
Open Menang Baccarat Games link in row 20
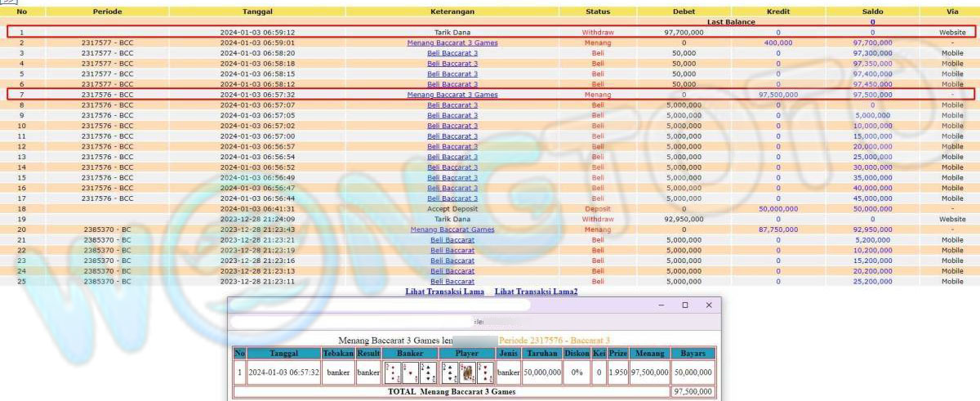click(x=452, y=229)
